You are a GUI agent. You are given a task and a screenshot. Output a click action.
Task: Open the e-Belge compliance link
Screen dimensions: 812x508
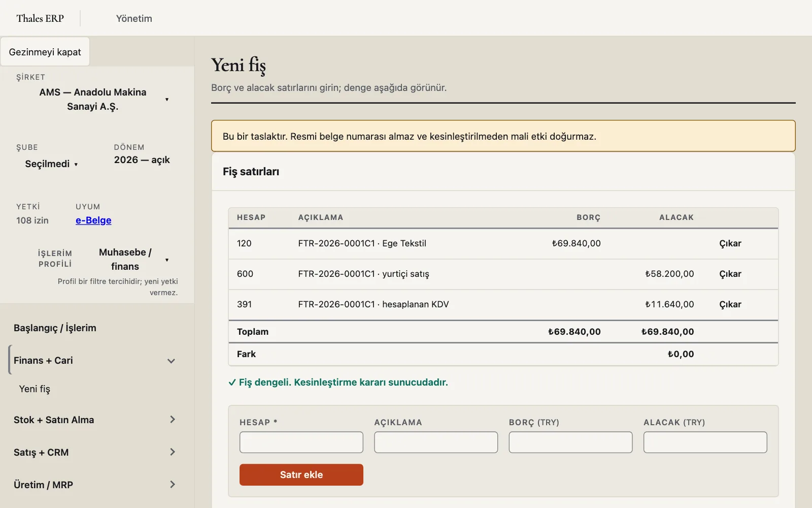[x=93, y=220]
